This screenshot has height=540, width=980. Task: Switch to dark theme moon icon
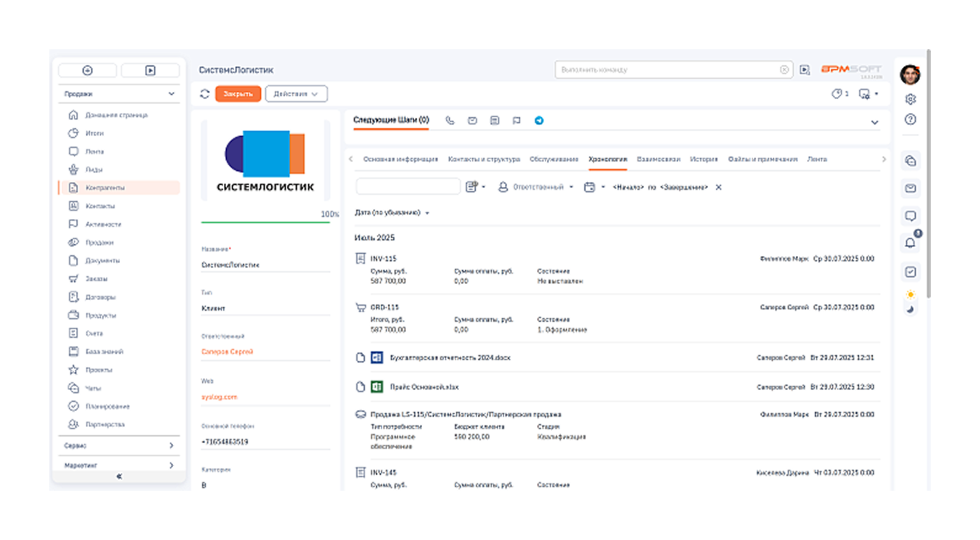[910, 309]
